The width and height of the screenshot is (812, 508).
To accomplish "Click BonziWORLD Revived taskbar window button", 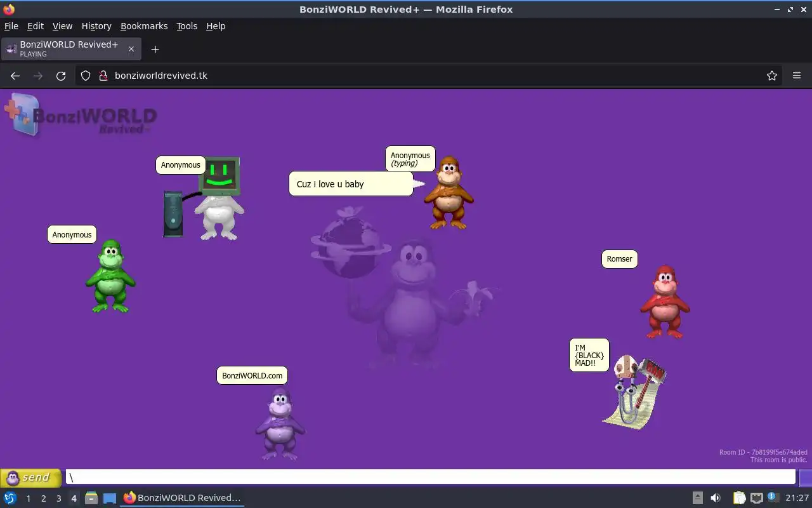I will [x=182, y=498].
